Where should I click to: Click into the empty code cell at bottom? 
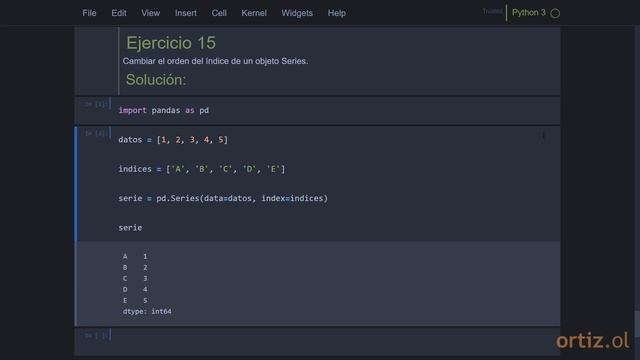point(335,341)
